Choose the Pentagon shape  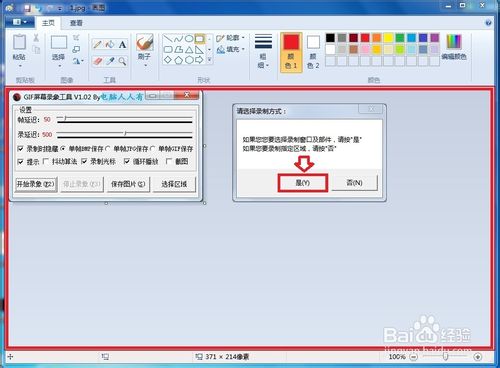tap(178, 60)
